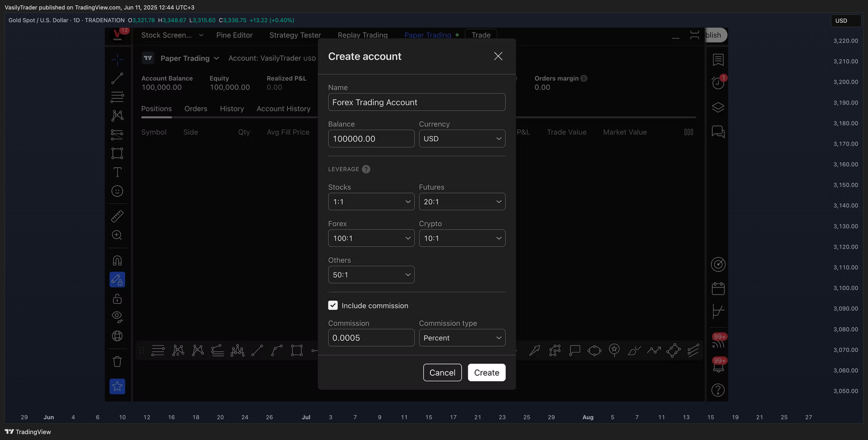Open the Commission type Percent dropdown
This screenshot has width=868, height=440.
(462, 337)
